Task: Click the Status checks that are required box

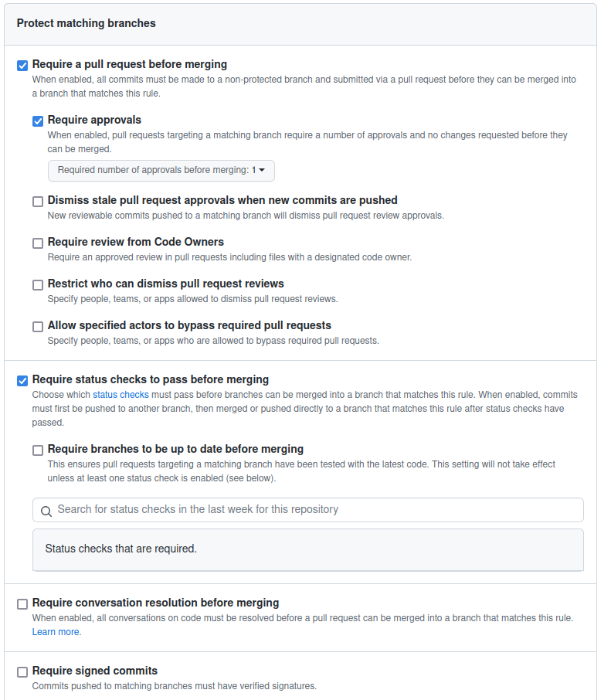Action: point(308,549)
